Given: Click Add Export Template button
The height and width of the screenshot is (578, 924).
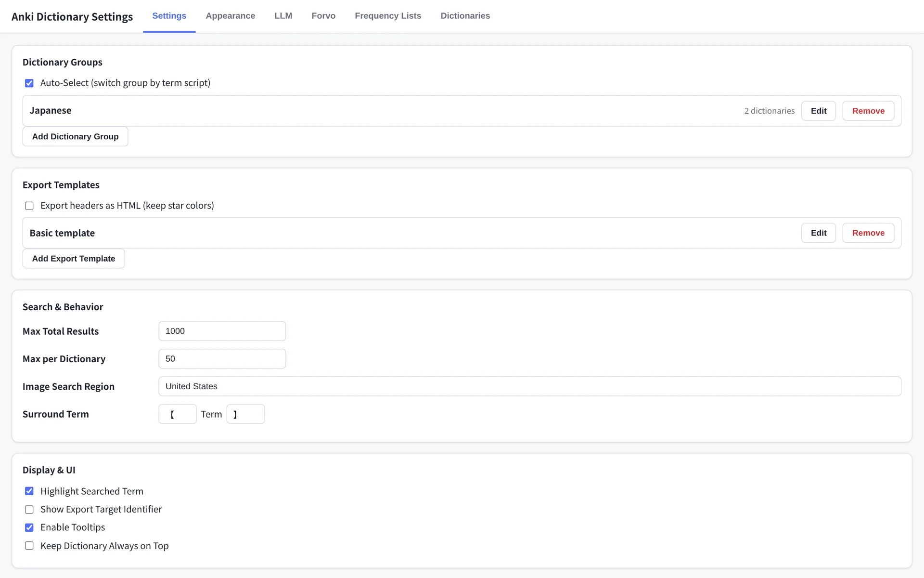Looking at the screenshot, I should [x=74, y=259].
